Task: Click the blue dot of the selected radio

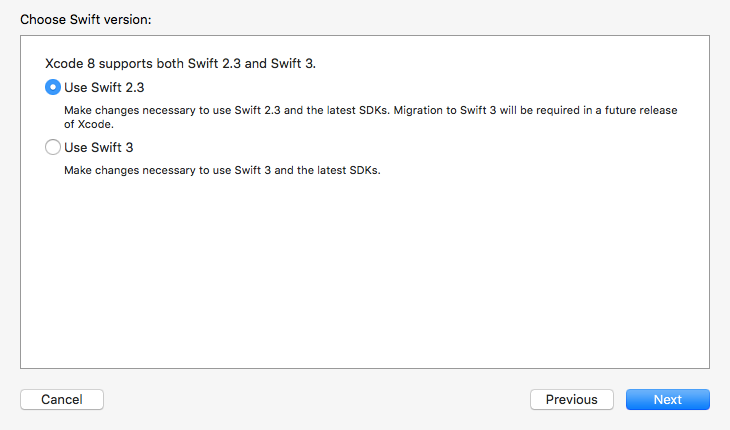Action: coord(53,87)
